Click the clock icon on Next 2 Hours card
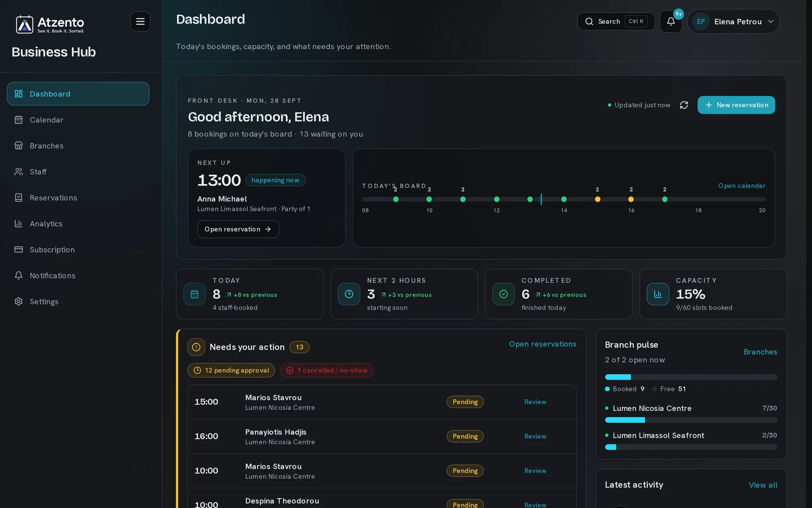 click(x=349, y=294)
